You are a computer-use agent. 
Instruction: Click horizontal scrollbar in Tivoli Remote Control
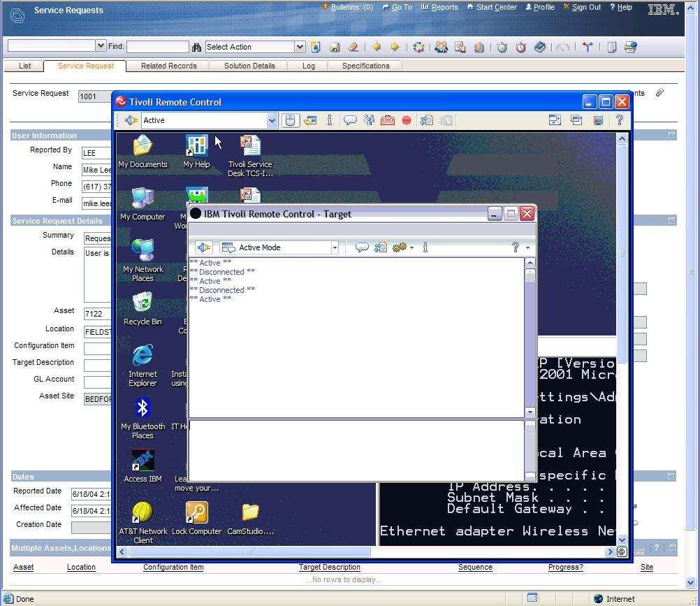coord(249,552)
